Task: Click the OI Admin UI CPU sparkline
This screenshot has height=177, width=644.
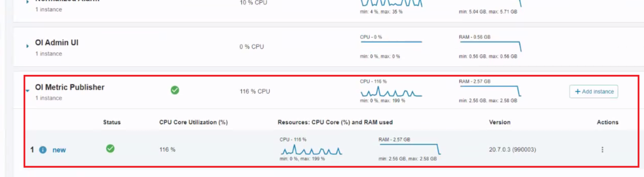Action: (x=391, y=42)
